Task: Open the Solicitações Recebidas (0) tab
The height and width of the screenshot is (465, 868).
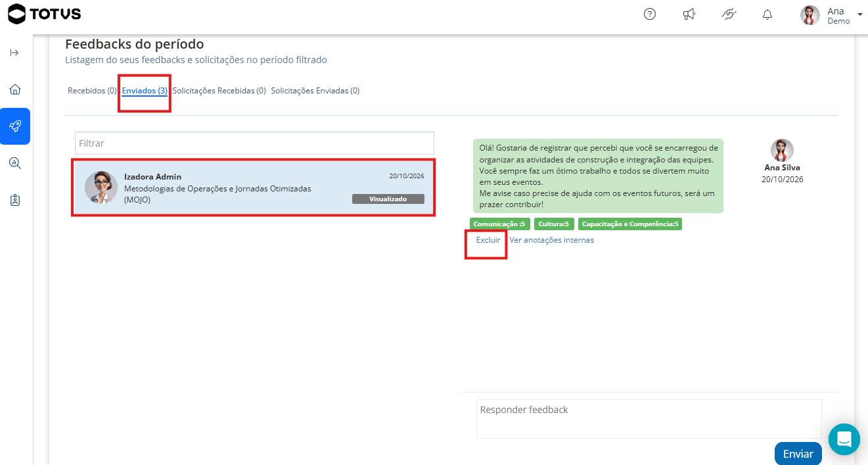Action: click(x=219, y=91)
